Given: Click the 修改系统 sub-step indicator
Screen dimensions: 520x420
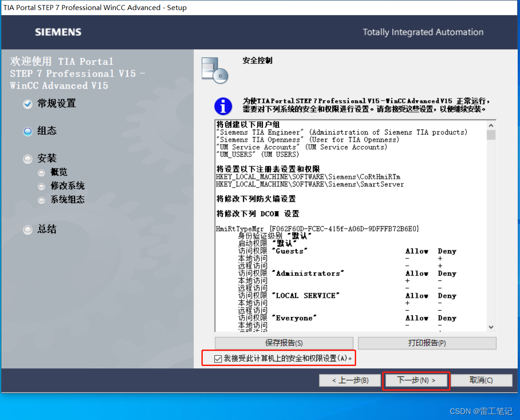Looking at the screenshot, I should [x=42, y=186].
